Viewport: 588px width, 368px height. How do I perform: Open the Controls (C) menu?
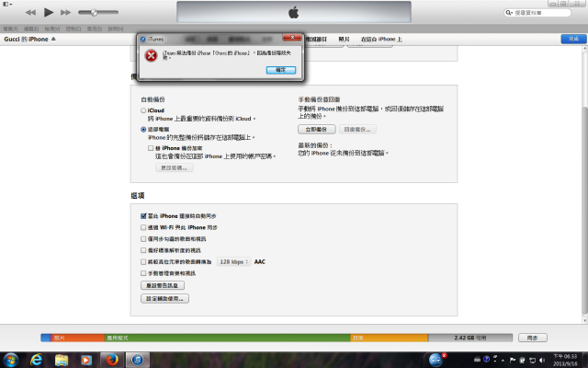(73, 29)
